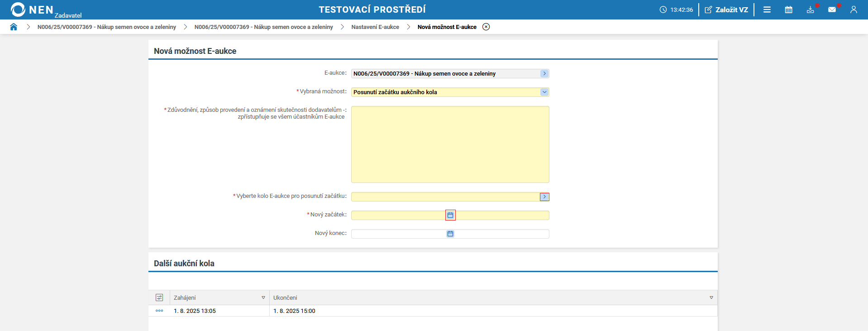Go to Nastavení E-aukce breadcrumb
Viewport: 868px width, 331px height.
(x=375, y=27)
